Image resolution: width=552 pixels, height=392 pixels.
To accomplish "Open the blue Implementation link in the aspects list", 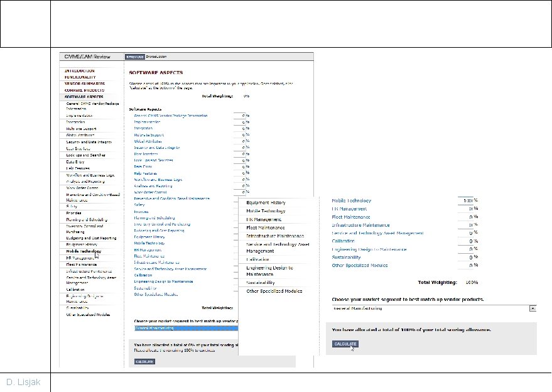I will [x=147, y=122].
